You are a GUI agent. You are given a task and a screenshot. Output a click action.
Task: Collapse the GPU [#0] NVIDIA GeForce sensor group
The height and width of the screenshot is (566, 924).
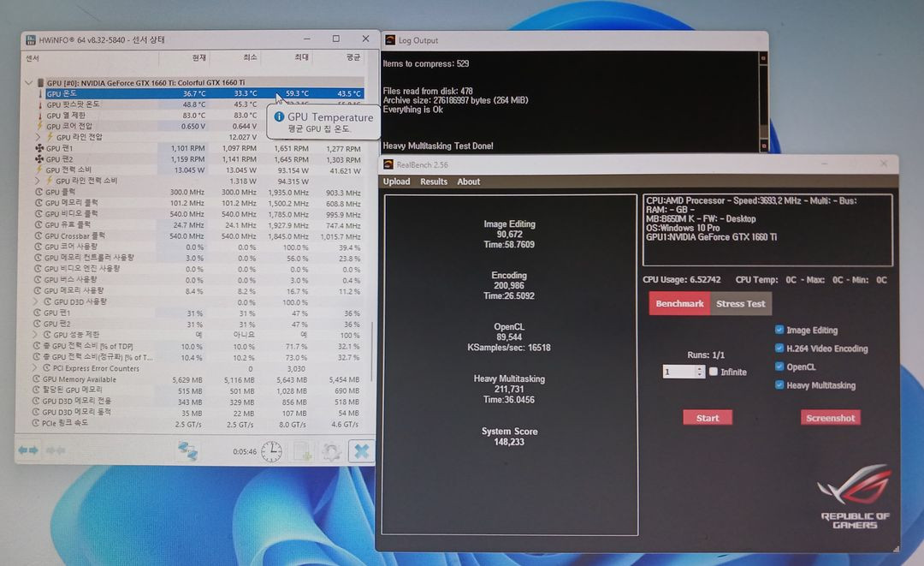coord(28,82)
